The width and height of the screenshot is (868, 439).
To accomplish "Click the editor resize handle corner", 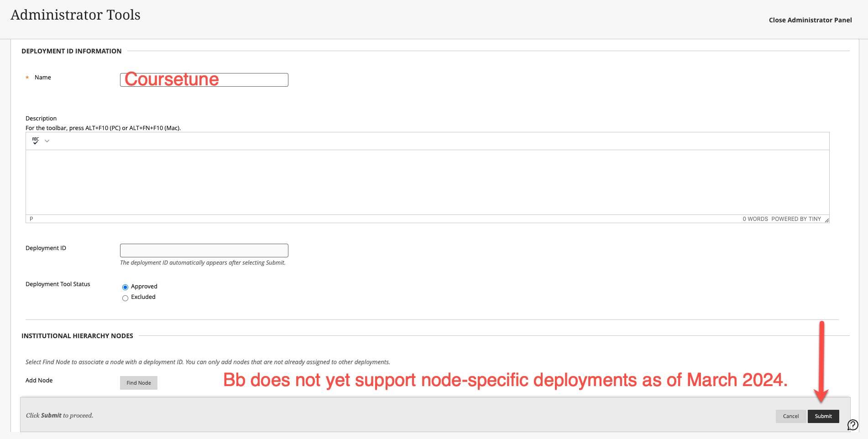I will [826, 220].
